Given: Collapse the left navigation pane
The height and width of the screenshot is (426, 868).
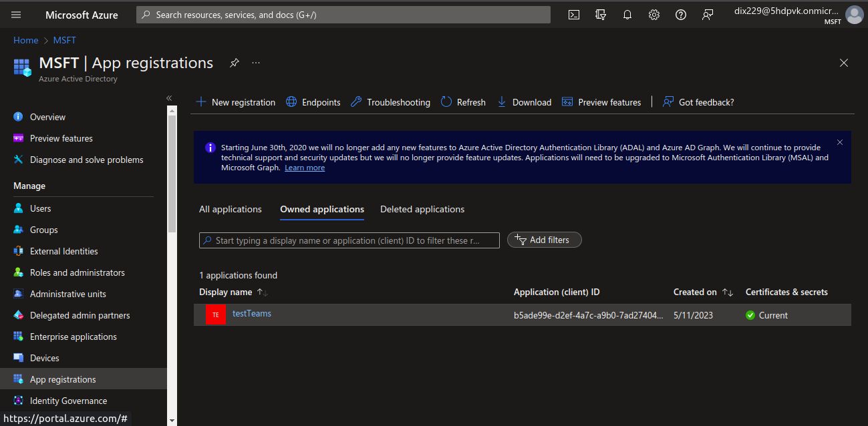Looking at the screenshot, I should click(169, 98).
